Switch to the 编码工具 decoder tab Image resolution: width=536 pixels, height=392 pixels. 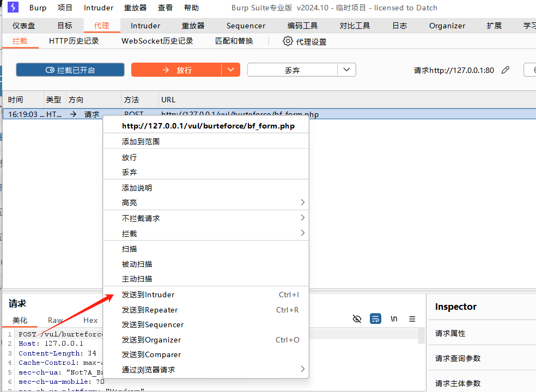pos(302,26)
